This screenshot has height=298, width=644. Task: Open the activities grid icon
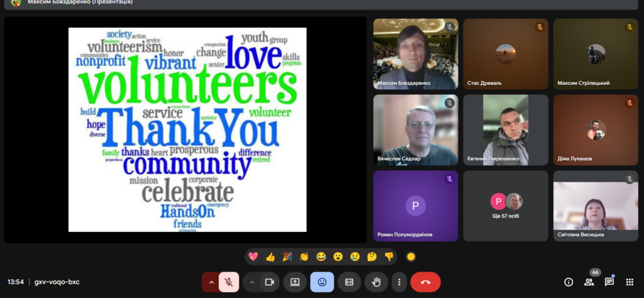pyautogui.click(x=630, y=282)
